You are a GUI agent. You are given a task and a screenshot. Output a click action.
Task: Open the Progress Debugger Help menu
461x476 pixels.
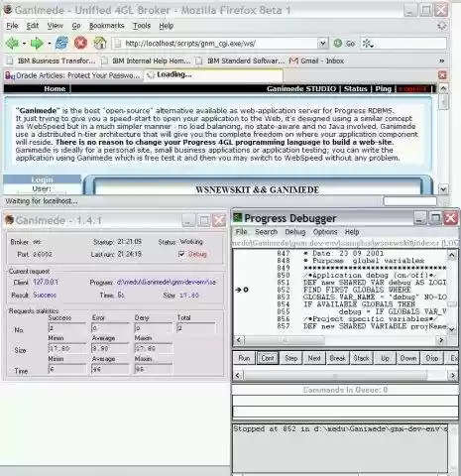tap(352, 232)
